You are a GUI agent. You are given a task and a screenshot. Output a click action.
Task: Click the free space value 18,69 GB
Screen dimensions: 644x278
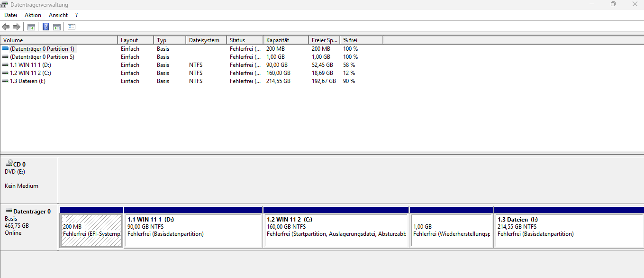coord(322,73)
